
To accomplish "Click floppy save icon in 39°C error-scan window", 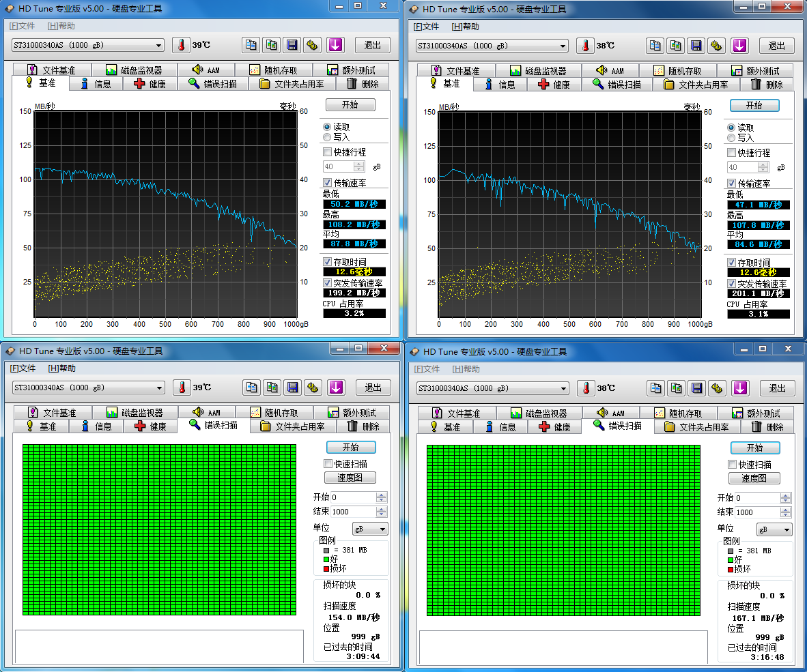I will coord(292,388).
